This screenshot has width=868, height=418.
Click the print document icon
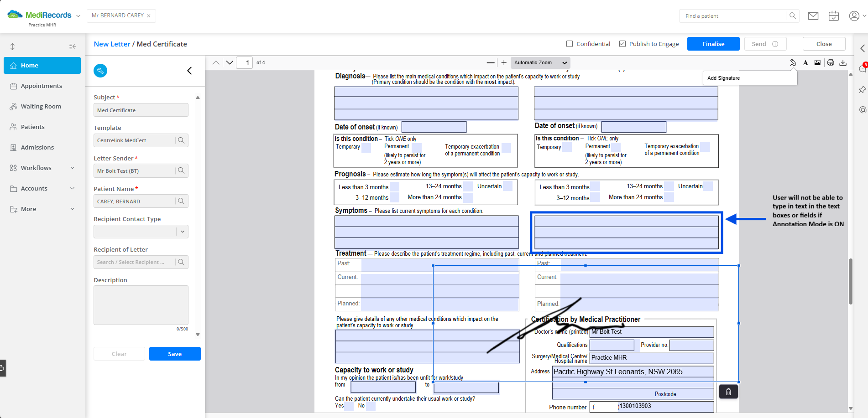tap(831, 63)
